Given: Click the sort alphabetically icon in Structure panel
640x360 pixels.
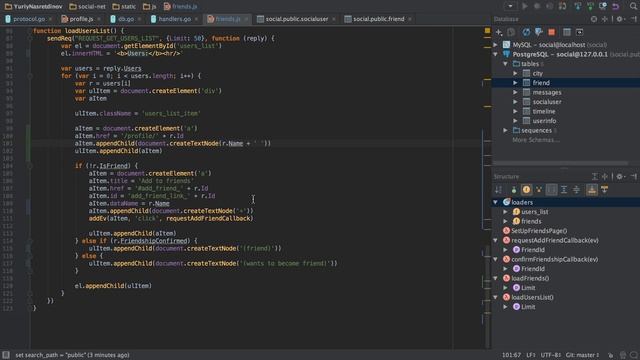Looking at the screenshot, I should pyautogui.click(x=498, y=189).
